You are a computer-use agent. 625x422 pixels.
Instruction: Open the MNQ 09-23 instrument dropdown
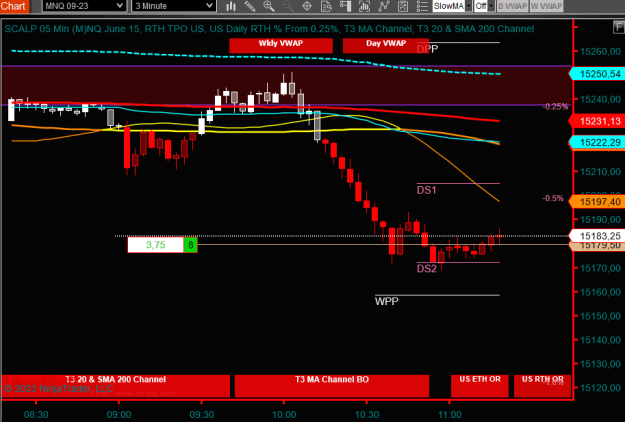tap(84, 6)
